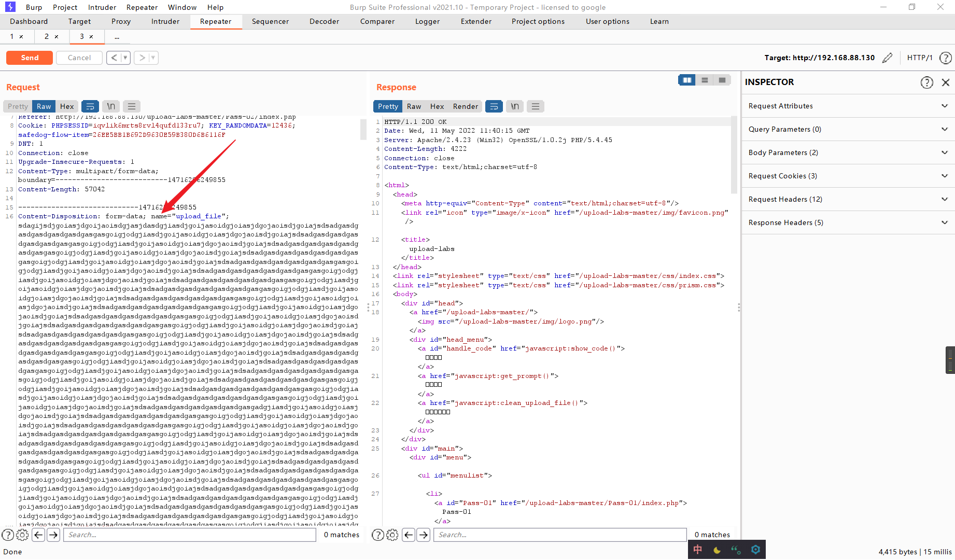Go to previous request search match
This screenshot has height=560, width=955.
[38, 535]
